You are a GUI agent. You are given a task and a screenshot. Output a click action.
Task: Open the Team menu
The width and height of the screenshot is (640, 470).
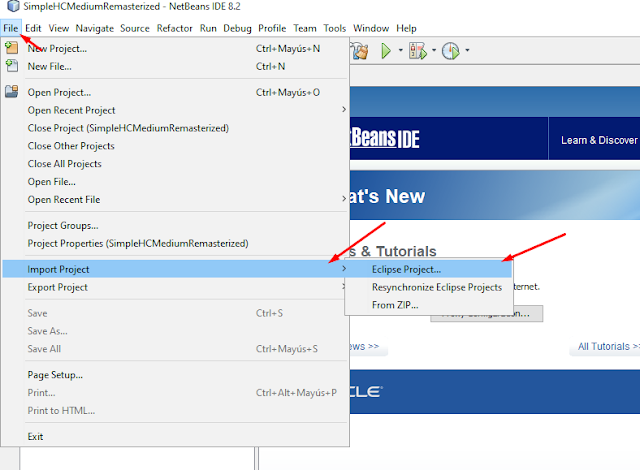(x=305, y=28)
